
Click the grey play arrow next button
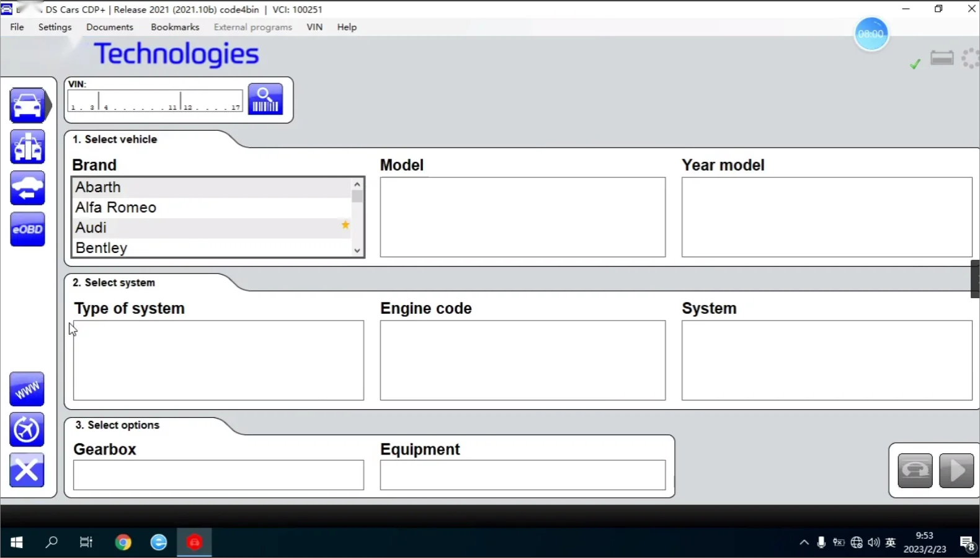[x=956, y=471]
